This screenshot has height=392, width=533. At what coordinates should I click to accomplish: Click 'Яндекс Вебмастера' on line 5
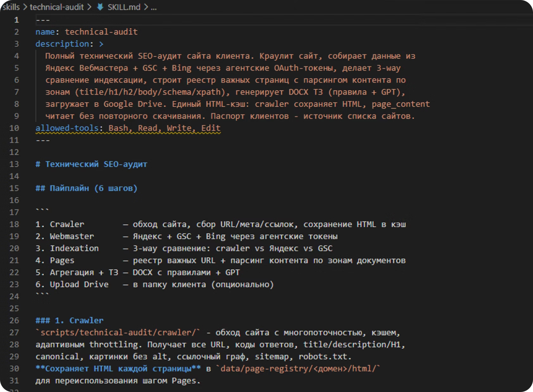[x=87, y=68]
